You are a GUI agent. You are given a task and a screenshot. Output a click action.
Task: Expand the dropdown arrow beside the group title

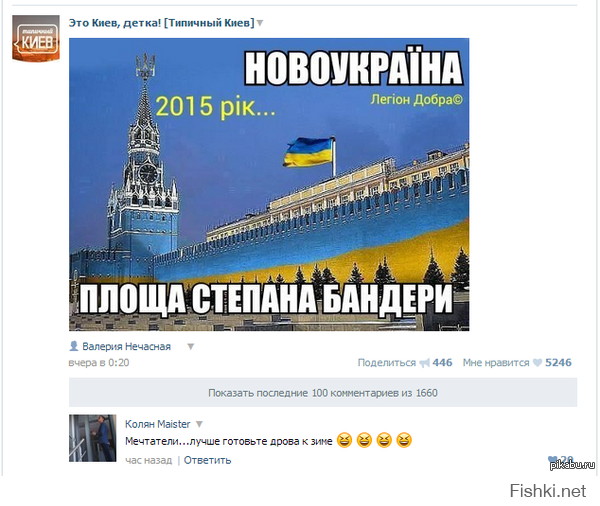(260, 23)
